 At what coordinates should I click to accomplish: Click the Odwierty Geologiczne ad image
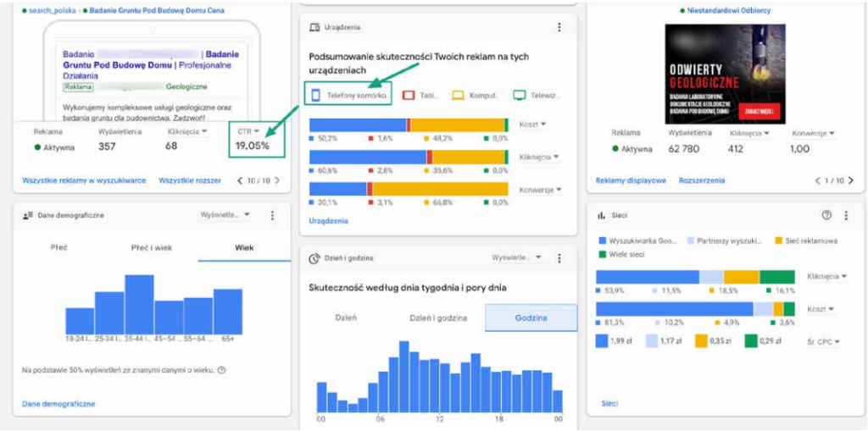tap(726, 72)
